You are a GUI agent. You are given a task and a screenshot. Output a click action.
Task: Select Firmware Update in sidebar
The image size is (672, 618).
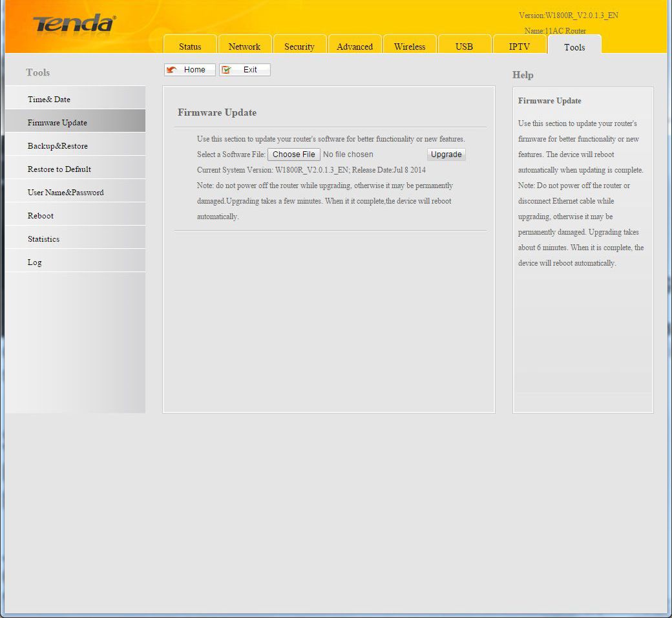pyautogui.click(x=58, y=123)
